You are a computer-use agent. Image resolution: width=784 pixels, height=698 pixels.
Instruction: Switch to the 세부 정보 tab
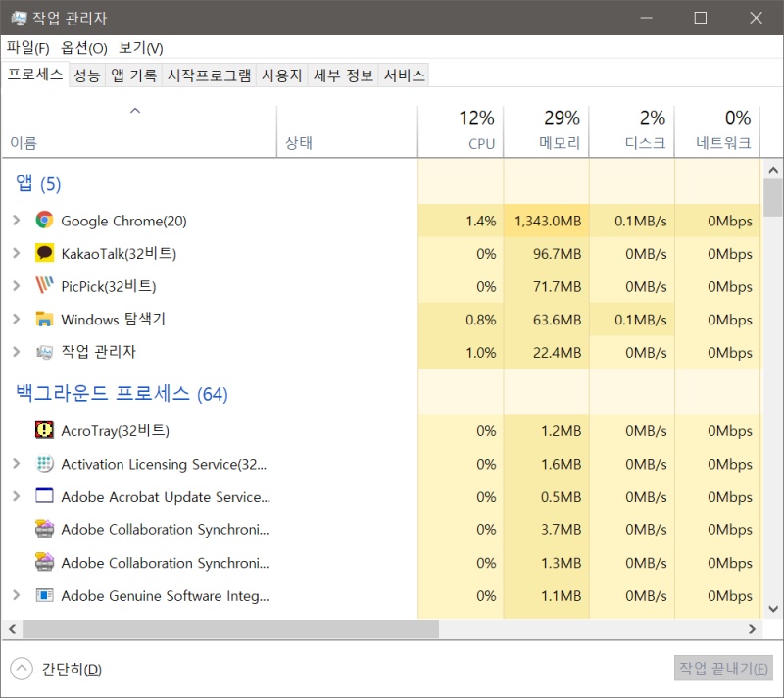(x=343, y=75)
